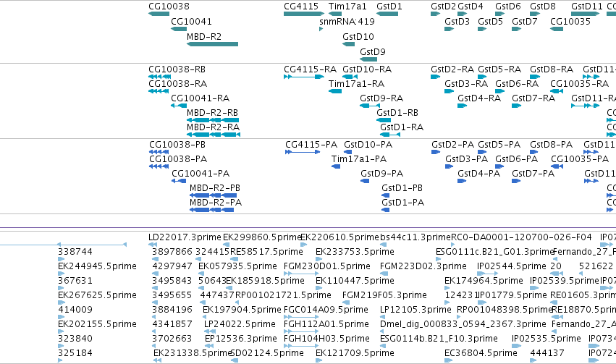
Task: Click the GstD9 gene glyph
Action: (368, 59)
